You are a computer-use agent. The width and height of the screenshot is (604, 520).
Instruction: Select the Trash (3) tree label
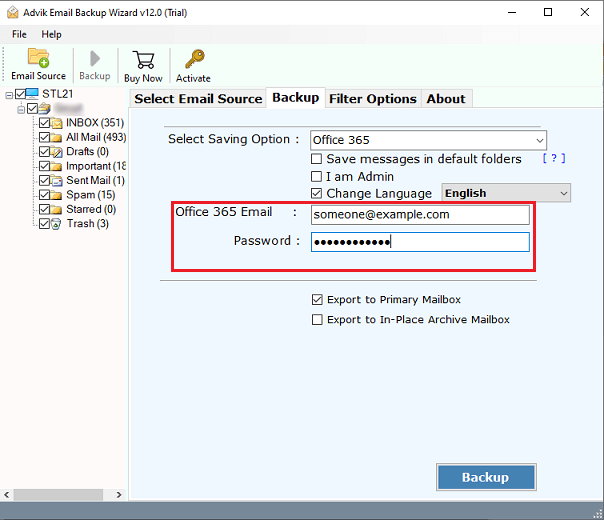point(87,223)
